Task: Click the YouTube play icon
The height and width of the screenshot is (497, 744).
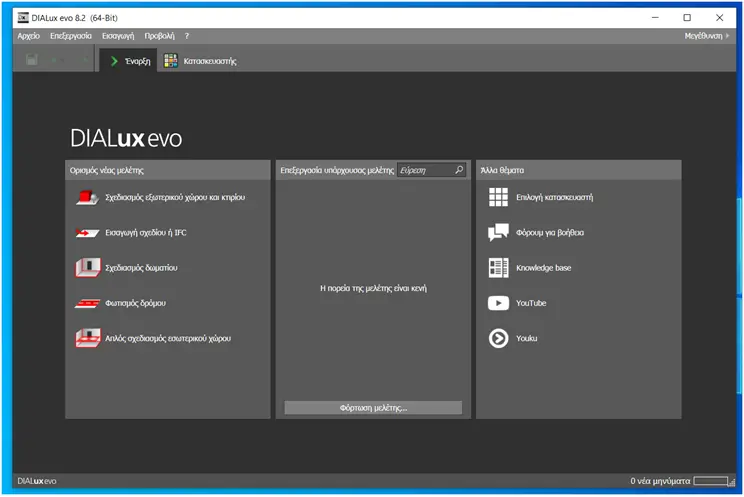Action: (498, 303)
